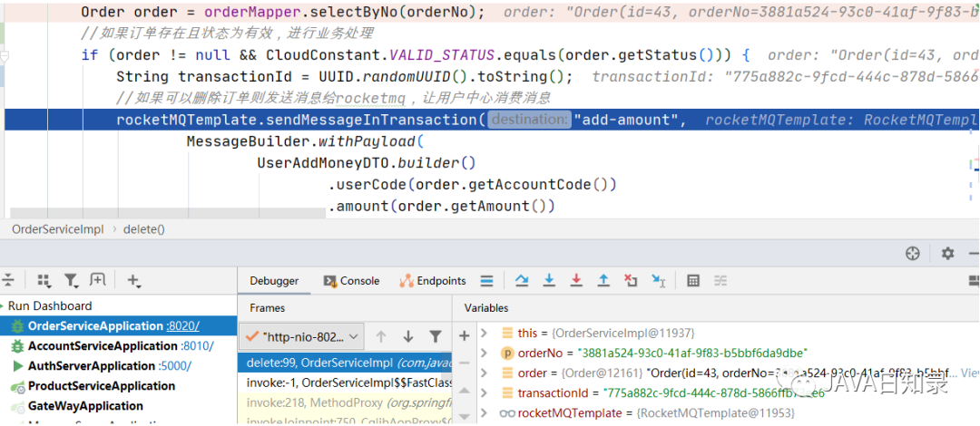
Task: Click UserAddMoneyDTO.builder() code line
Action: coord(367,163)
